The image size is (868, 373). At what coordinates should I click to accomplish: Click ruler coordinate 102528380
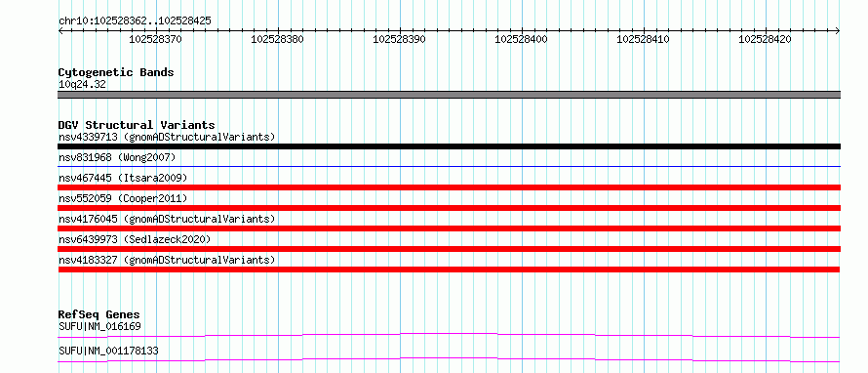click(277, 39)
